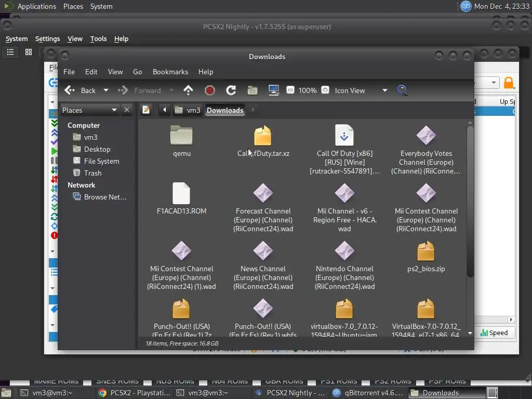Go to the Home folder icon
This screenshot has height=399, width=532.
[252, 90]
